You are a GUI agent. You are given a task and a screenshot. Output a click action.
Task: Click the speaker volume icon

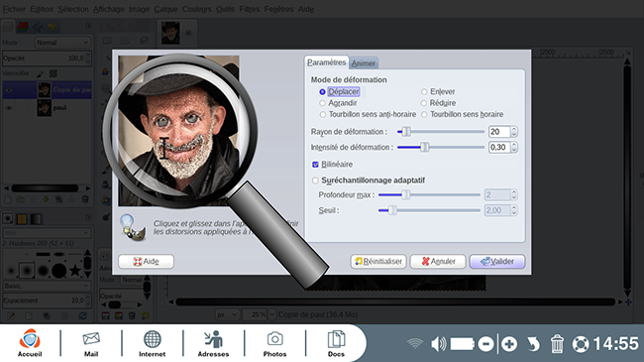click(438, 344)
